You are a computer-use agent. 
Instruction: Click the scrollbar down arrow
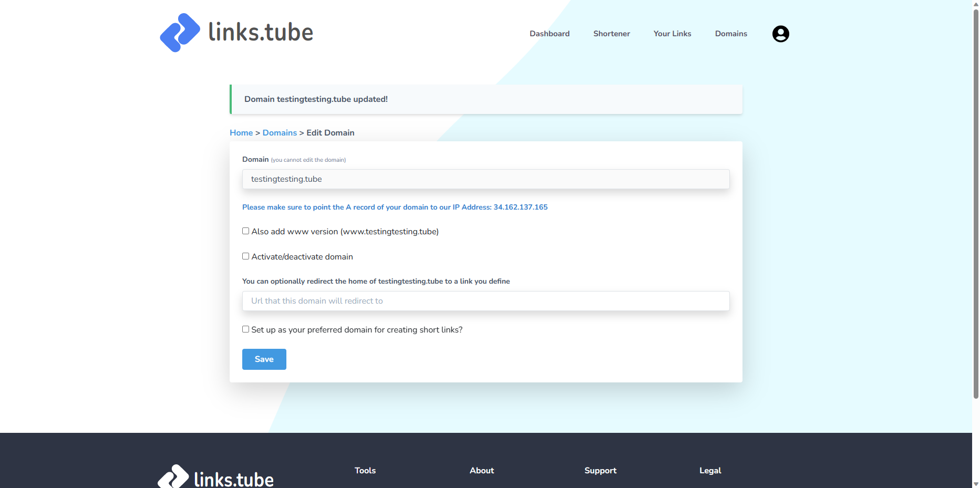pos(976,484)
